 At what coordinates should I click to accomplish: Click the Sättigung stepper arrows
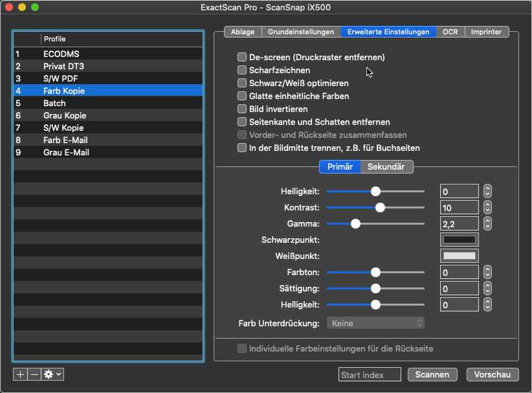(x=488, y=289)
